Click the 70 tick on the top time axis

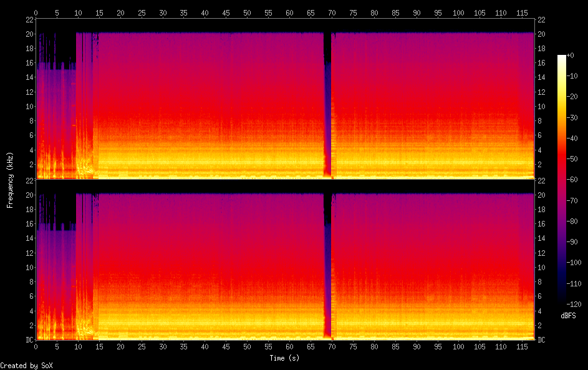[332, 12]
